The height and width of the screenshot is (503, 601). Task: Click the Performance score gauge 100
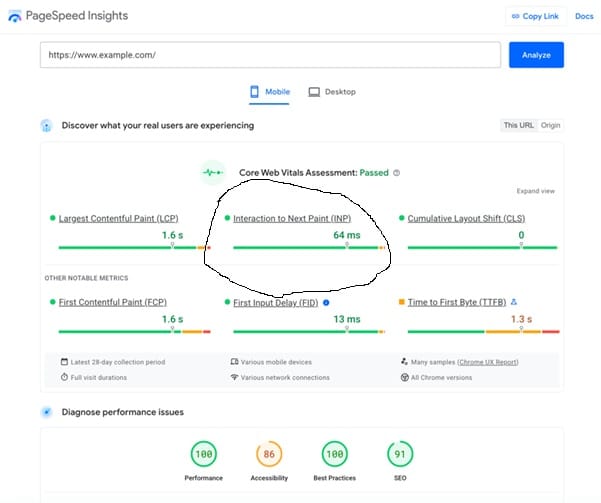click(204, 454)
